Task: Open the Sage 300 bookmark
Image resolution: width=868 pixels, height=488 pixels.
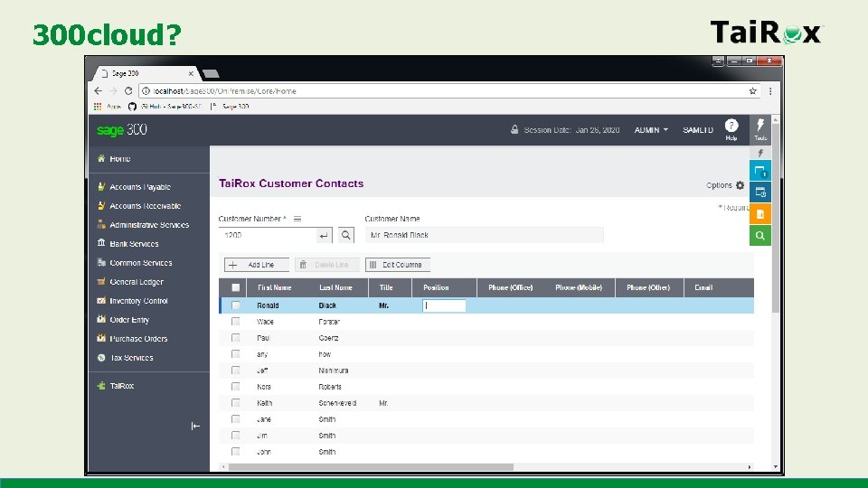Action: [x=231, y=107]
